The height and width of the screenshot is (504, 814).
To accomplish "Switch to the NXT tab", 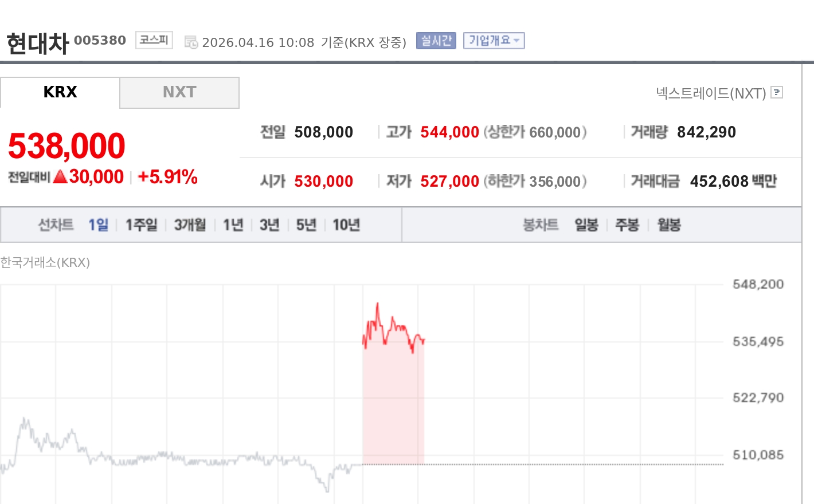I will coord(179,92).
